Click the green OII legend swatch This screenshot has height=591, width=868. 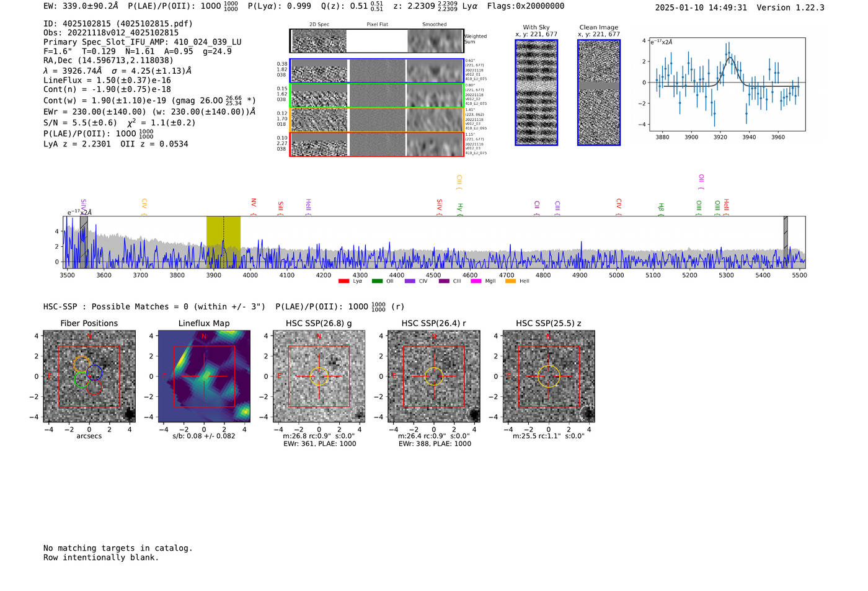point(377,281)
